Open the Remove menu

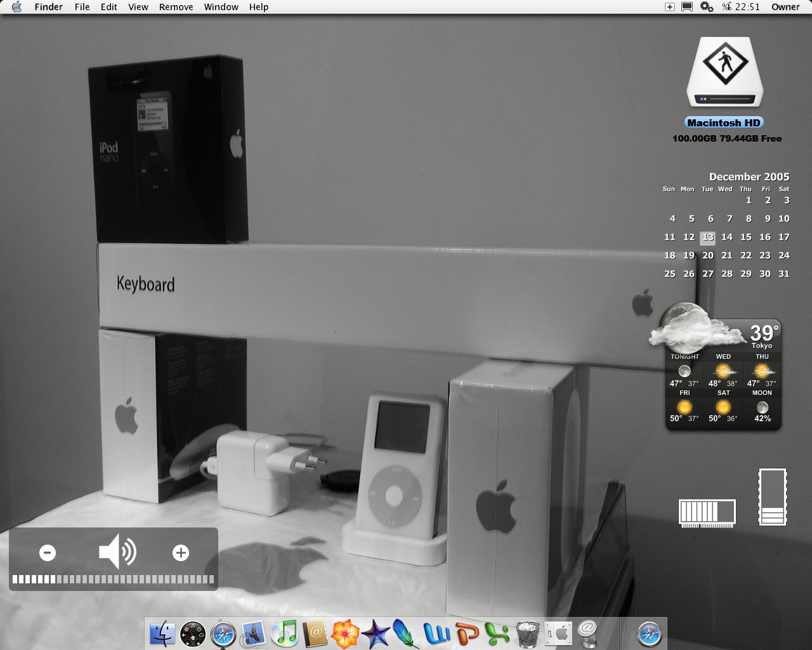tap(176, 7)
